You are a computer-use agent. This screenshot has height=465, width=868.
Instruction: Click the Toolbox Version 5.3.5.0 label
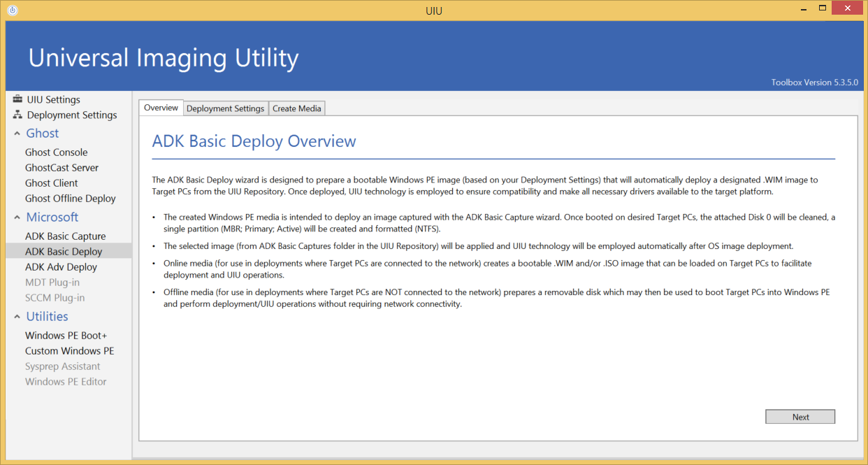coord(814,83)
